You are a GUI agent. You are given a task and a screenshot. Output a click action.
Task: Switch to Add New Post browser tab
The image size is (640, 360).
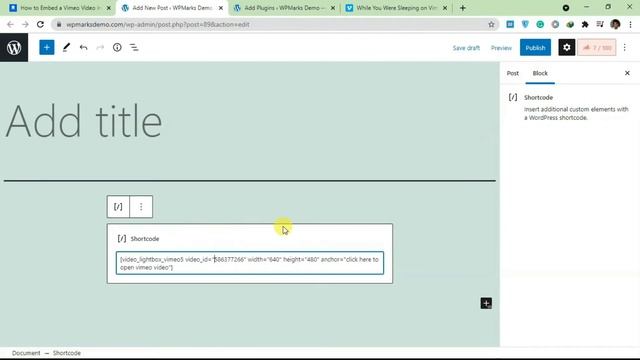(171, 8)
